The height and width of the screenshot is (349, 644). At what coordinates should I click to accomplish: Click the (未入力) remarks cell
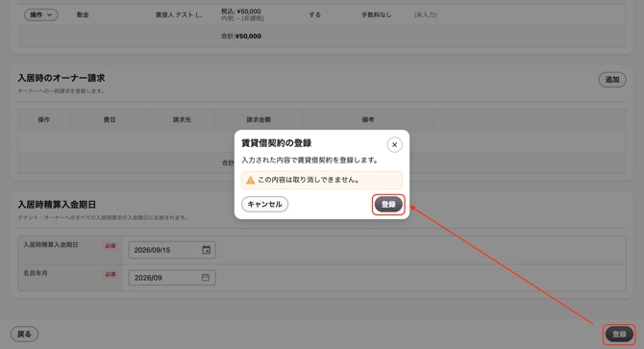[425, 14]
